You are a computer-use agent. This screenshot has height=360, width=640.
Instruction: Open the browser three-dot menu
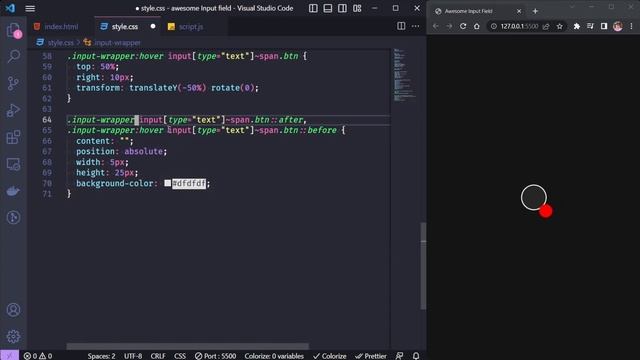click(631, 26)
